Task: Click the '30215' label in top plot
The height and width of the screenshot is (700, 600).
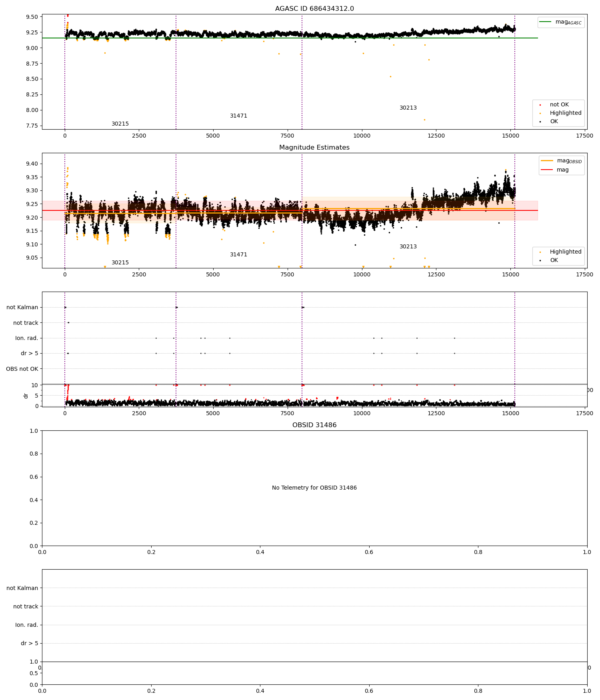Action: (120, 124)
